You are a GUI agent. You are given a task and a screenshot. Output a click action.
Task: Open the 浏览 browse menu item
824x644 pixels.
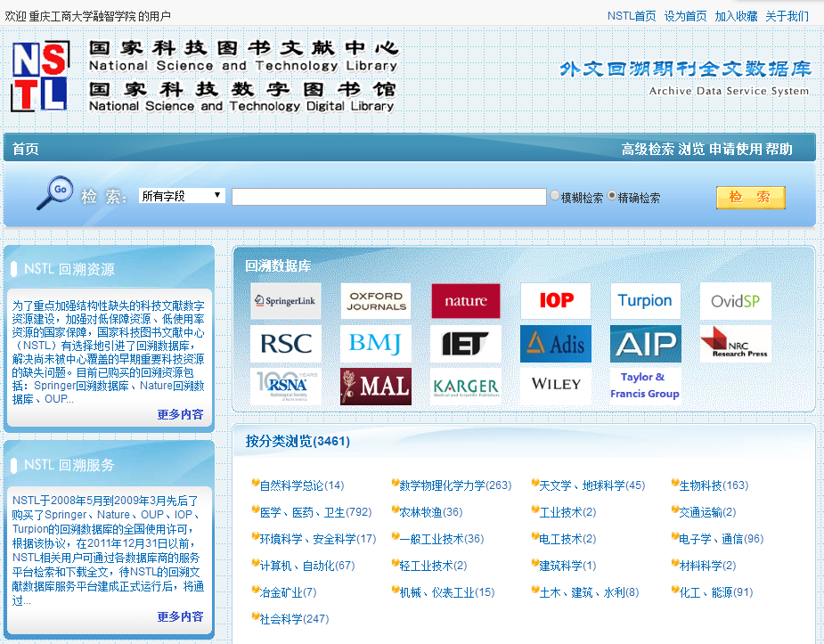point(691,149)
